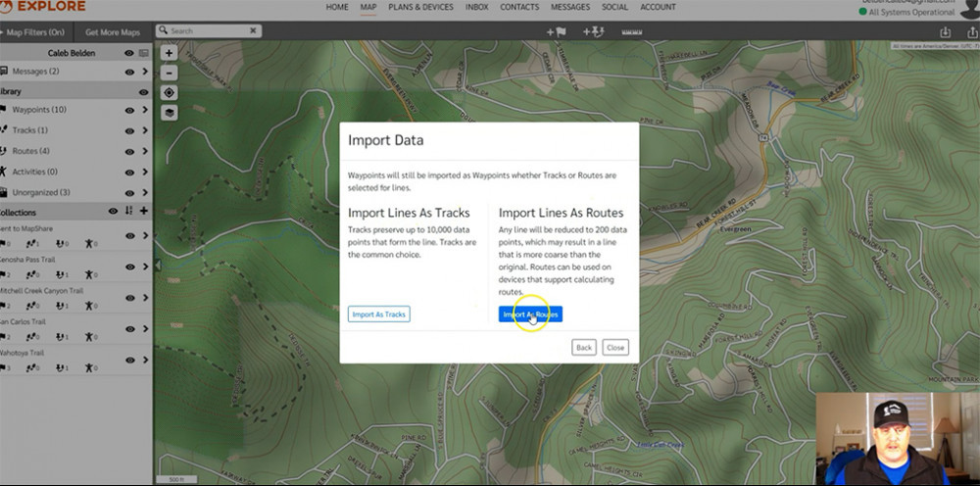This screenshot has width=980, height=486.
Task: Open device details icon beside Caleb Belden
Action: point(144,53)
